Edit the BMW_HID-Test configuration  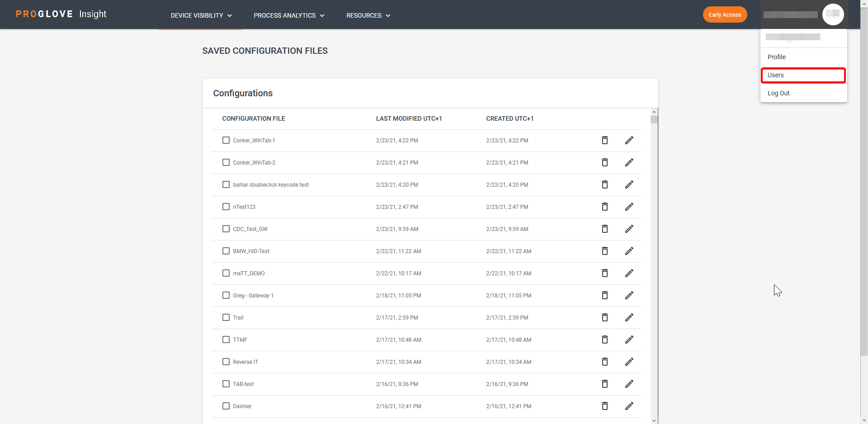point(629,251)
